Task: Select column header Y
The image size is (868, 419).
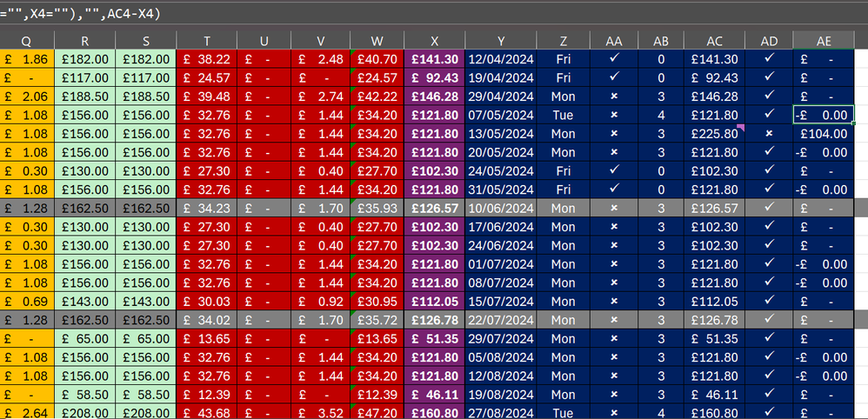Action: (x=500, y=41)
